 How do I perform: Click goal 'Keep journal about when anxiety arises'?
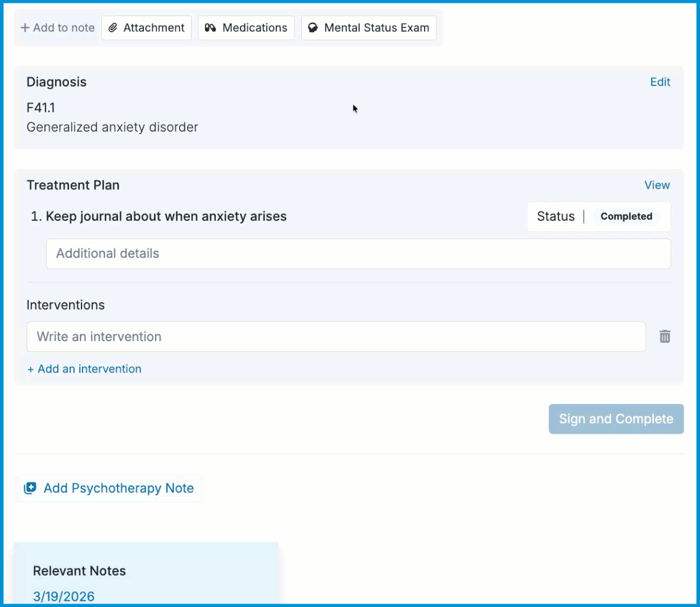166,216
